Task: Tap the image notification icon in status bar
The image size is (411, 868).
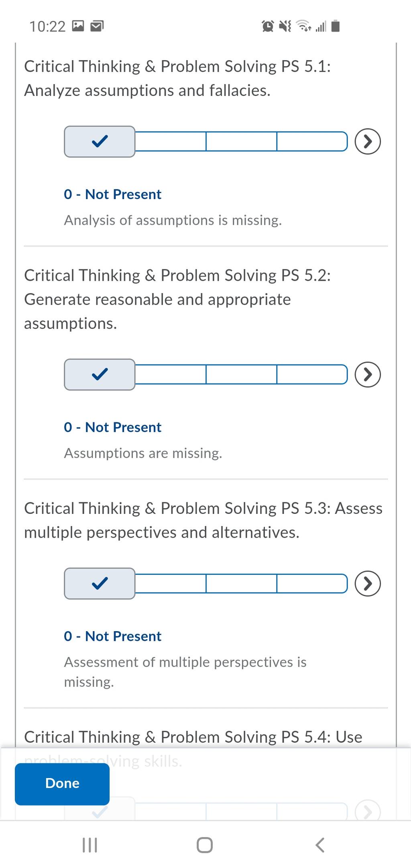Action: [78, 26]
